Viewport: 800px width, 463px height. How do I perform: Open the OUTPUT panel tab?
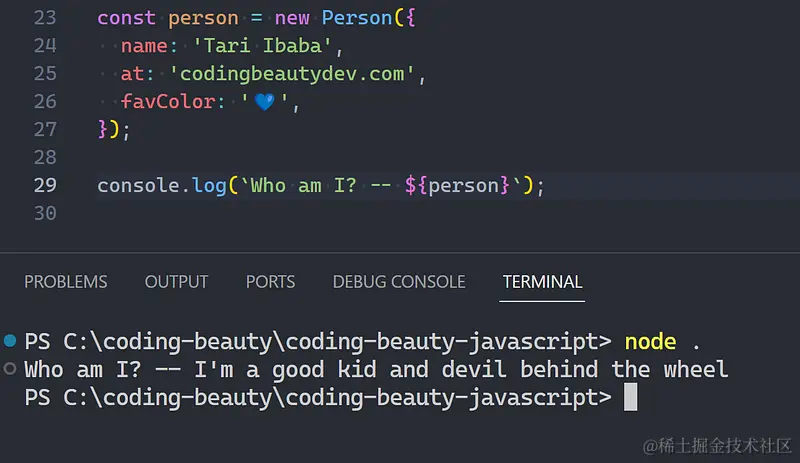[176, 282]
